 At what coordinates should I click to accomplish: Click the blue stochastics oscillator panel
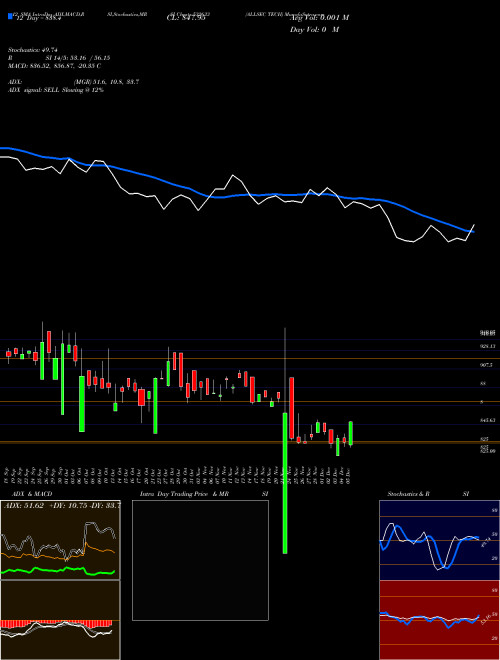pos(439,540)
